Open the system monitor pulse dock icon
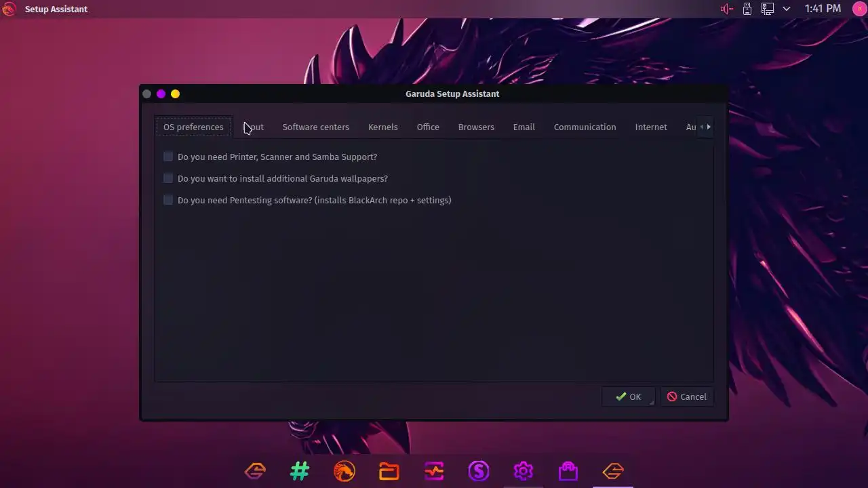Screen dimensions: 868x488 [434, 470]
